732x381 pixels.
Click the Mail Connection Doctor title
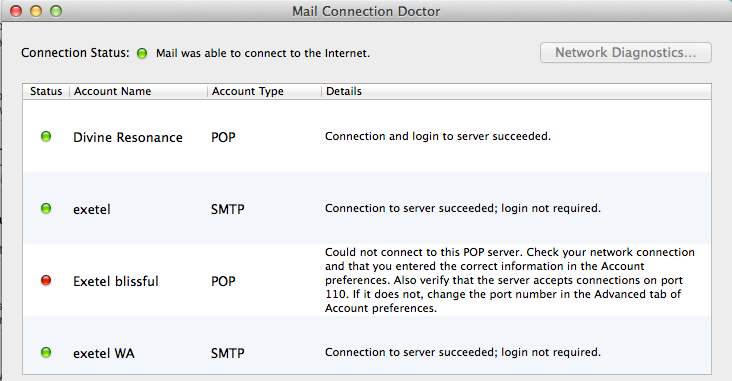coord(366,11)
